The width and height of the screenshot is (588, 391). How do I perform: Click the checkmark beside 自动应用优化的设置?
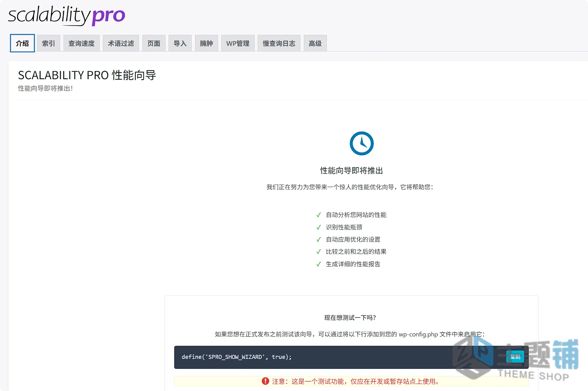tap(318, 239)
